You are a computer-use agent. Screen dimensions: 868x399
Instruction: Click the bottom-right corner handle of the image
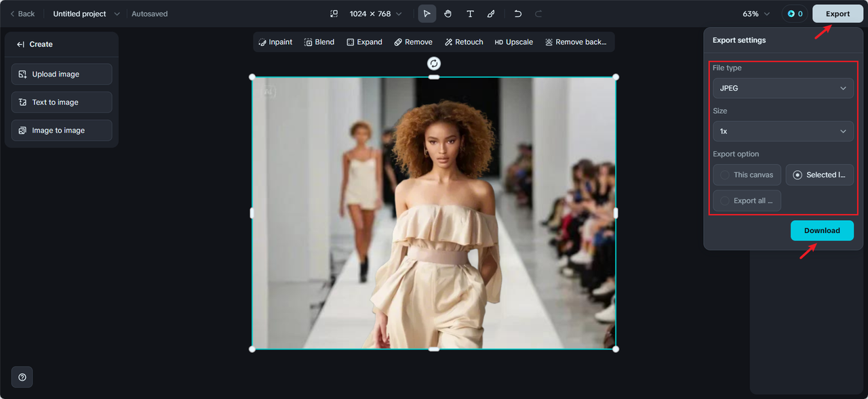pos(616,349)
